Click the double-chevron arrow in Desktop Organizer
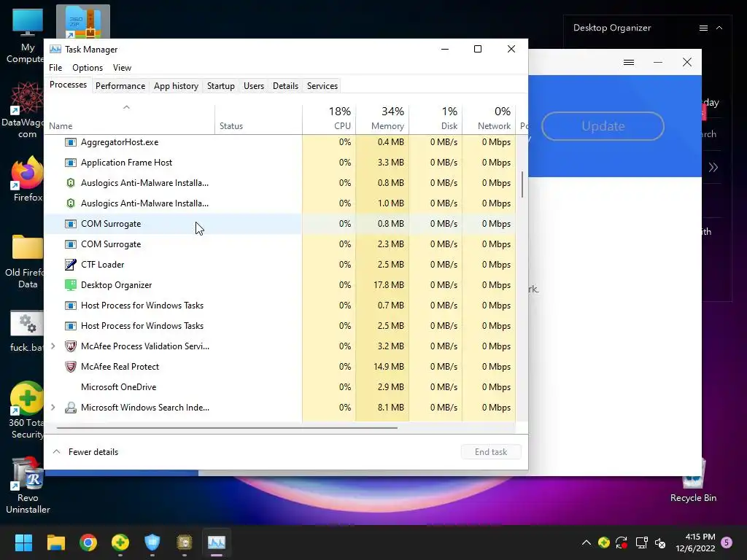 point(713,167)
